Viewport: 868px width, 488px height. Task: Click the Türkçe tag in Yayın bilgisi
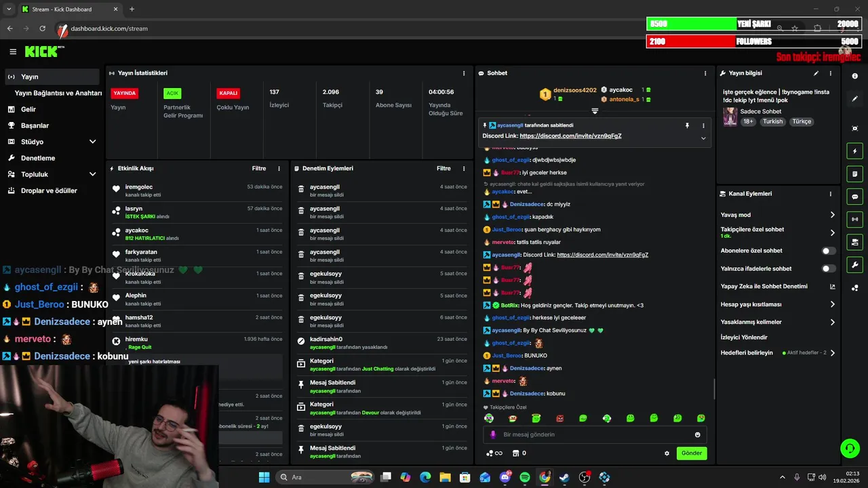[802, 121]
